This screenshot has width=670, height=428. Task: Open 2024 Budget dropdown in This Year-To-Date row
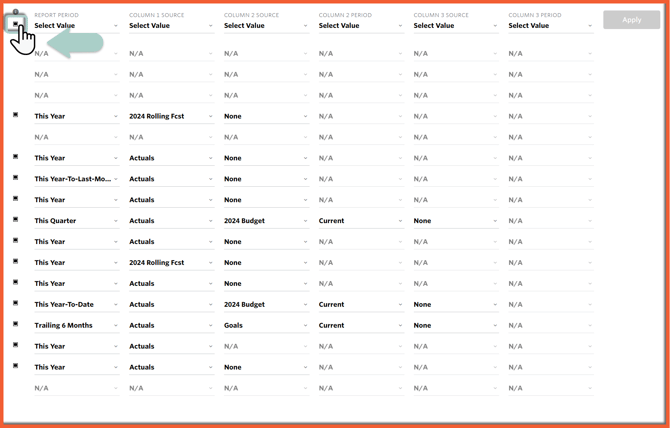(x=266, y=305)
